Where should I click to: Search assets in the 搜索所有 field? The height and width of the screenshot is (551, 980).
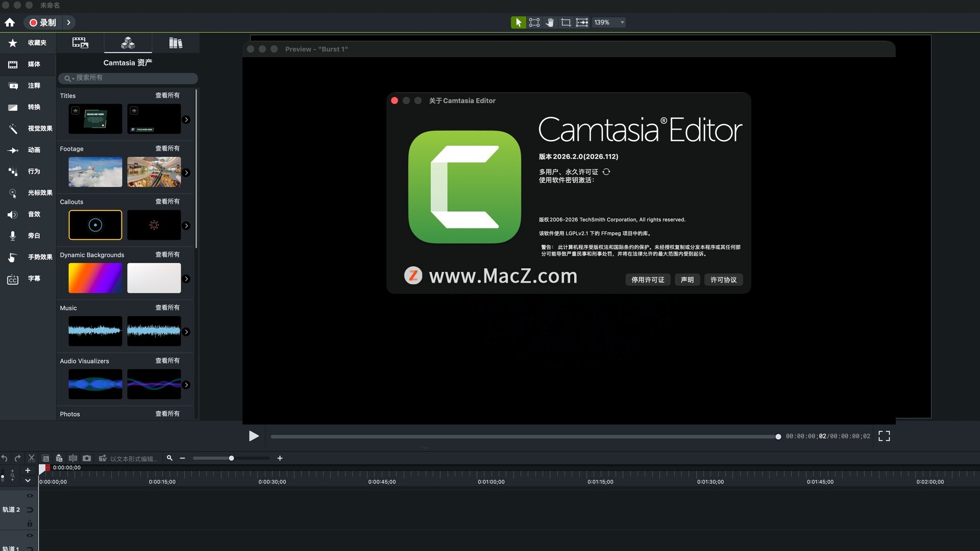128,78
